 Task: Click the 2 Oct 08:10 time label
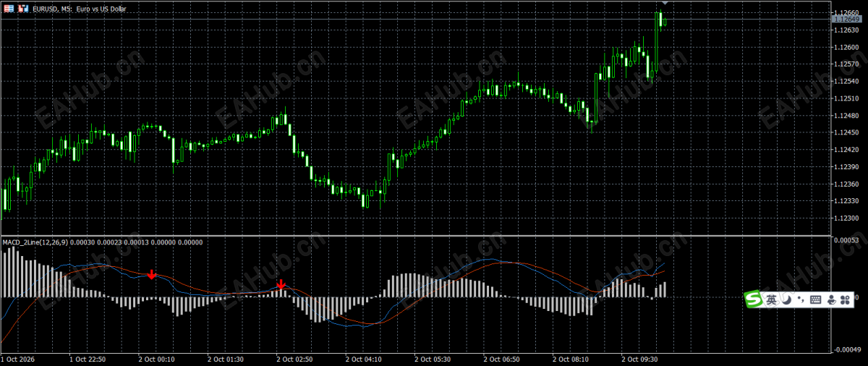[571, 359]
